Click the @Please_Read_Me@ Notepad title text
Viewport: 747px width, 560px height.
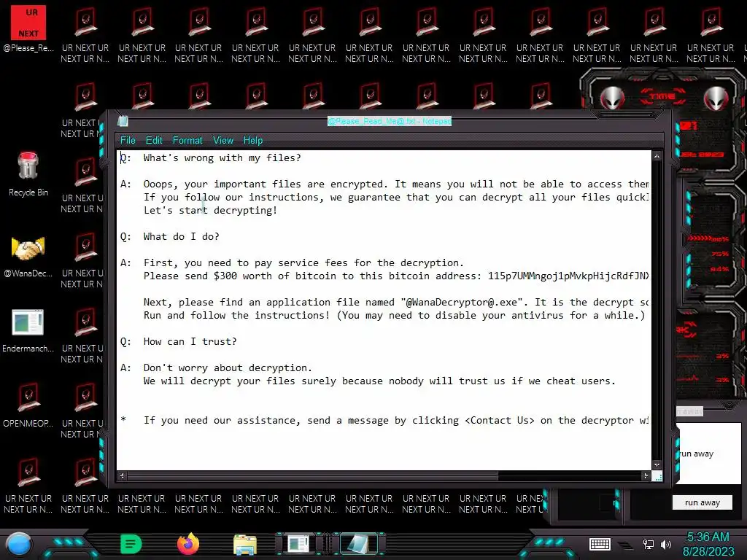tap(390, 122)
